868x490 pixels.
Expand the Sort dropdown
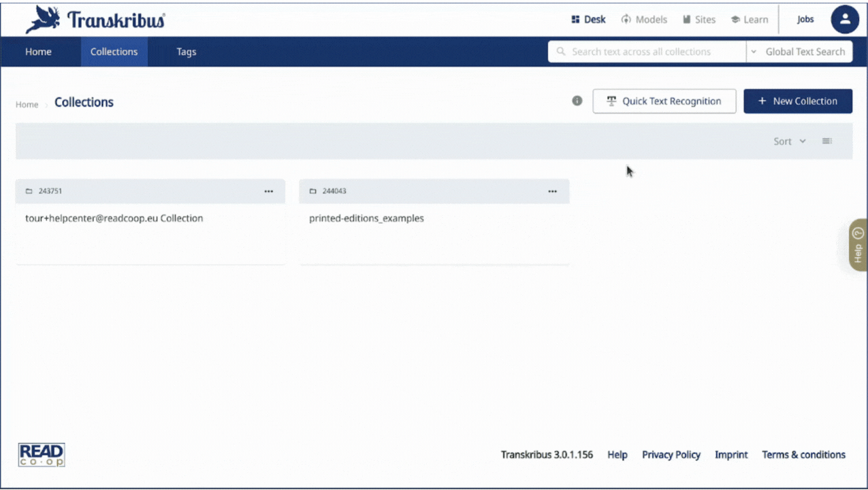pyautogui.click(x=789, y=141)
